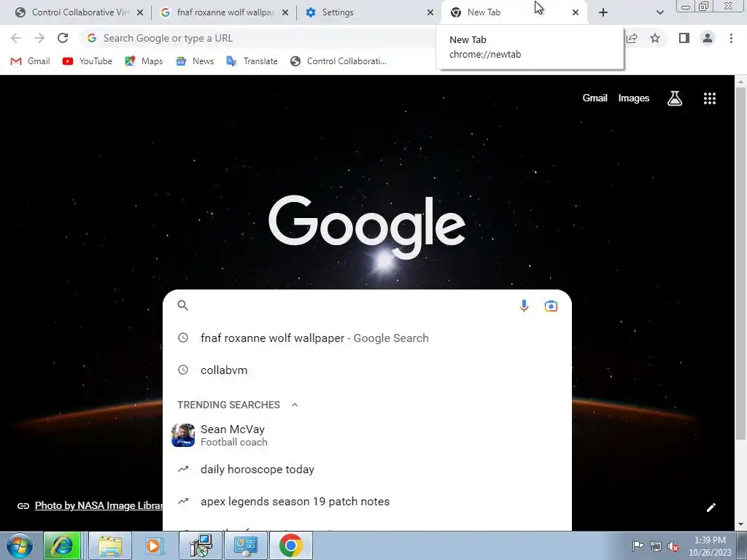This screenshot has height=560, width=747.
Task: Select the New Tab tab
Action: click(514, 12)
